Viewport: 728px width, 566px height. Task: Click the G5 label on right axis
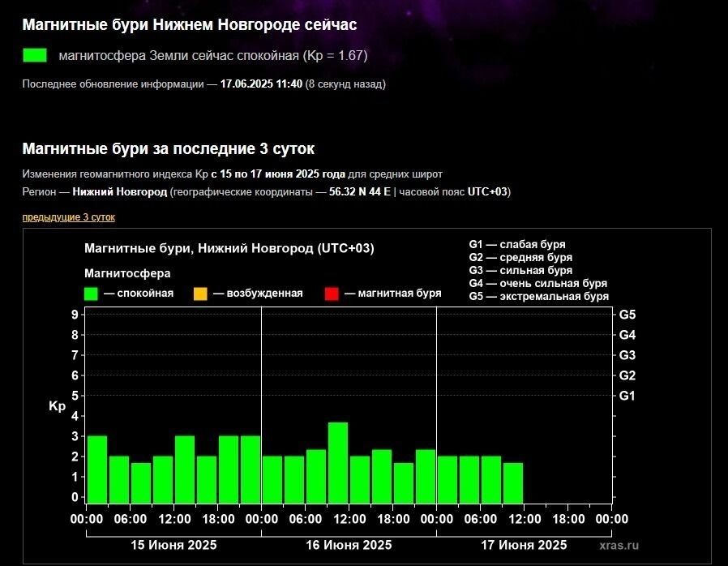point(627,315)
